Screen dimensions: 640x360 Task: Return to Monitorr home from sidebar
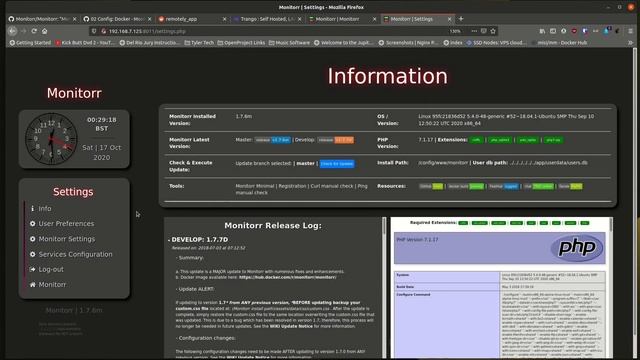tap(48, 284)
